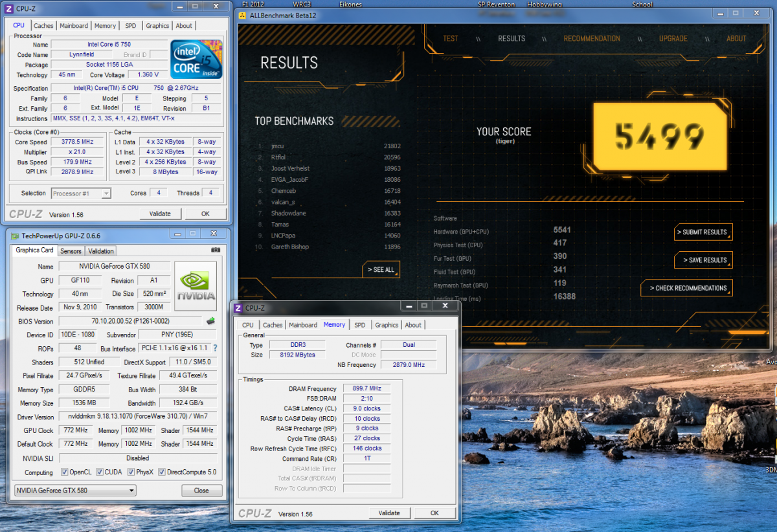
Task: Click the BIOS save chip icon in GPU-Z
Action: [x=210, y=321]
